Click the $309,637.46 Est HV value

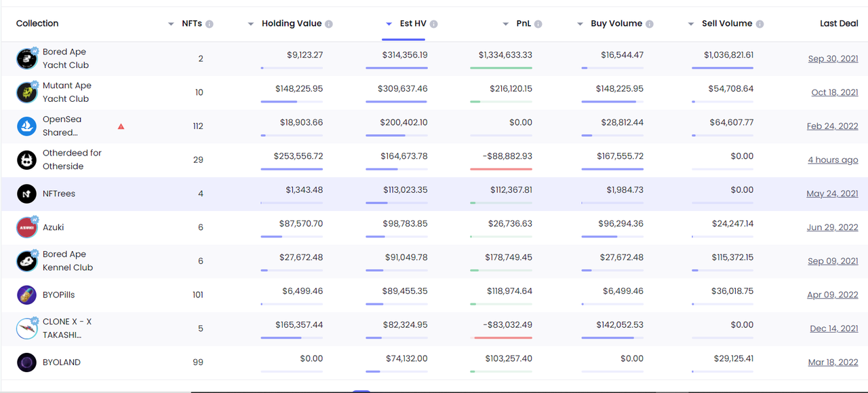403,89
